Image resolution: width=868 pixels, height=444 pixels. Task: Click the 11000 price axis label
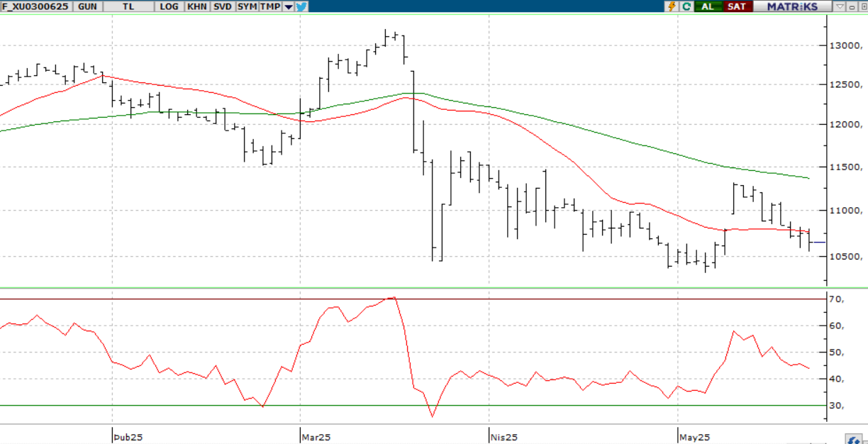coord(847,211)
